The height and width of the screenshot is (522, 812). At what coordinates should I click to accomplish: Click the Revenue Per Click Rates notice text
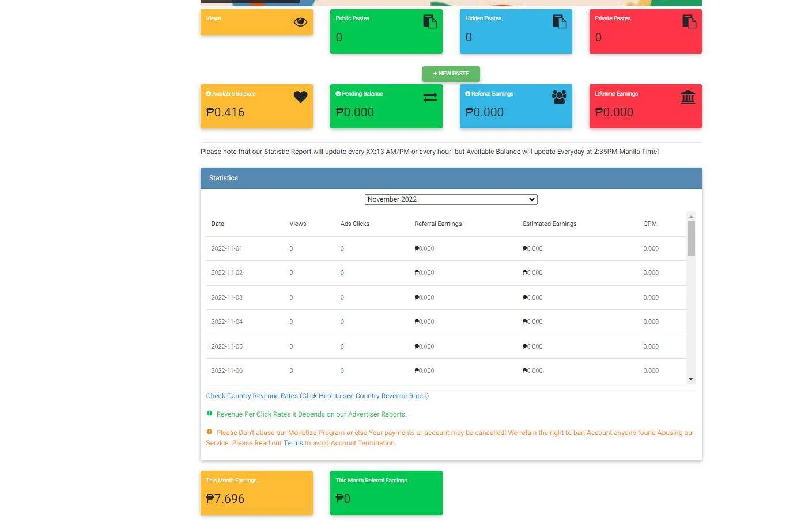coord(311,414)
